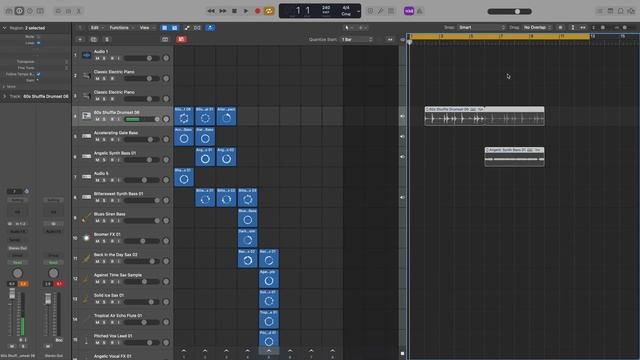640x360 pixels.
Task: Toggle the Loop checkbox in Region inspector
Action: coord(38,43)
